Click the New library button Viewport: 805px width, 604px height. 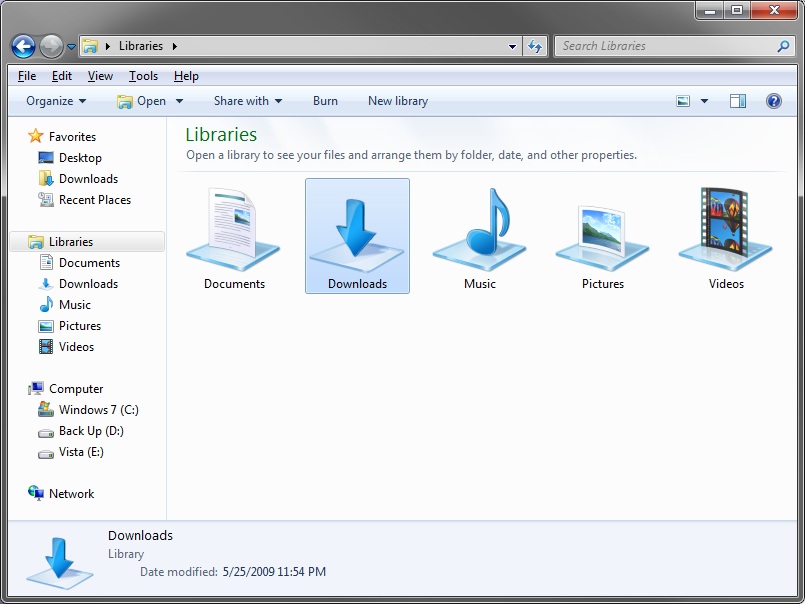(397, 100)
